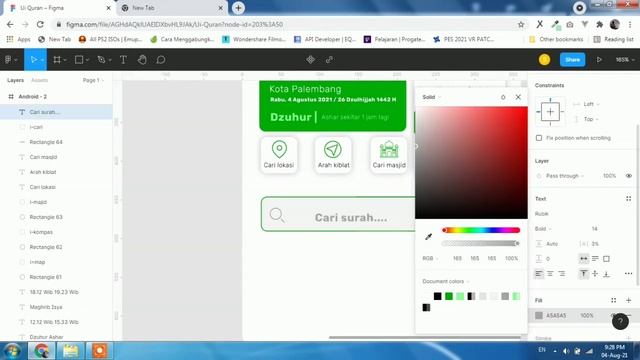Click the blend mode droplet icon
This screenshot has width=640, height=360.
tap(503, 97)
